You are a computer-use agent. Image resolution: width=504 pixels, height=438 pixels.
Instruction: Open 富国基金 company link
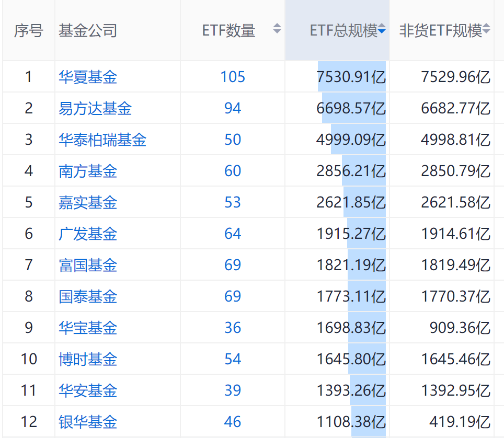88,265
